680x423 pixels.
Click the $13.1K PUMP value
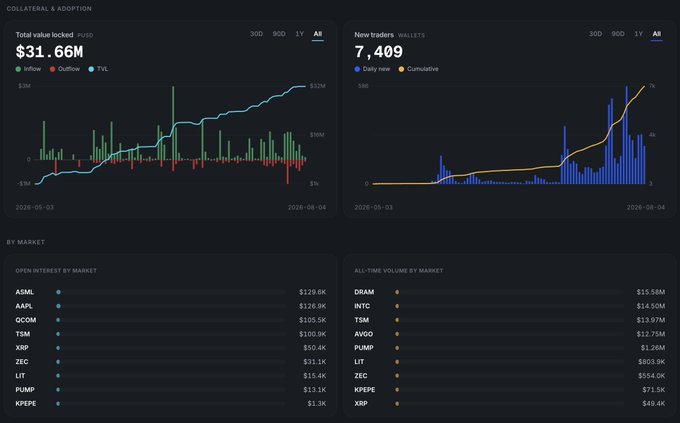coord(314,390)
